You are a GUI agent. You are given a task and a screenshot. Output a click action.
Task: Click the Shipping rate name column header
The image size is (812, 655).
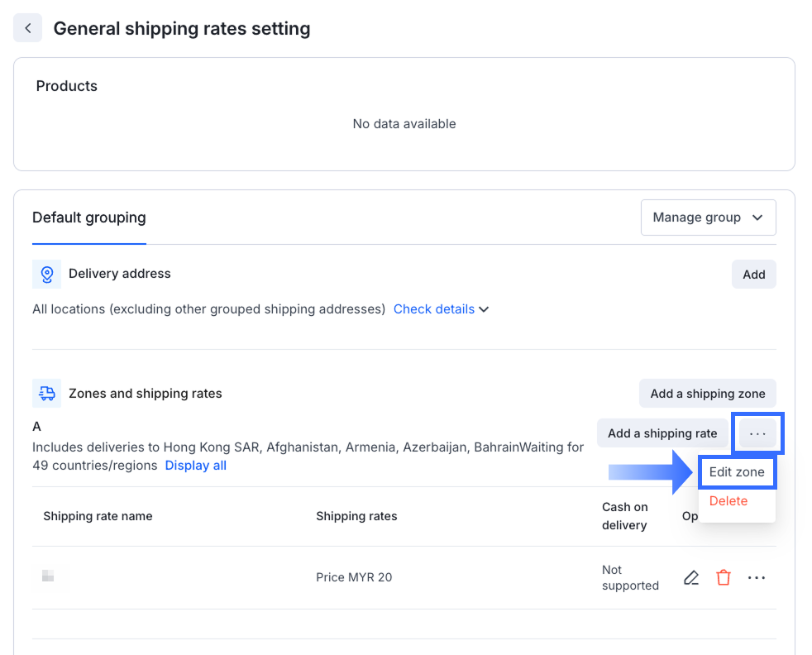tap(98, 516)
